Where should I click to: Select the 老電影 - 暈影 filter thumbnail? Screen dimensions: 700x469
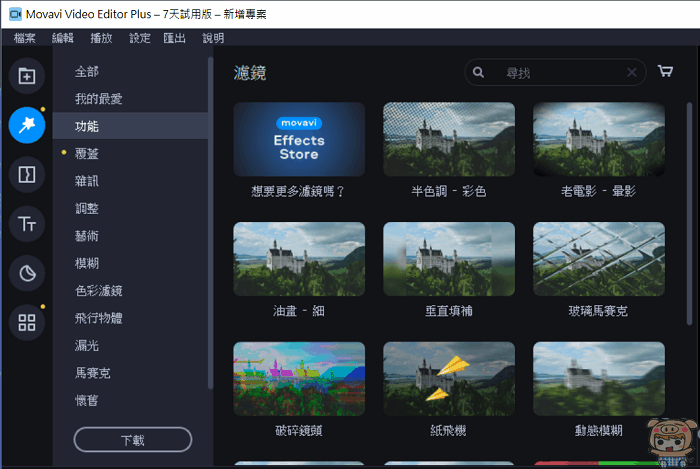(599, 139)
